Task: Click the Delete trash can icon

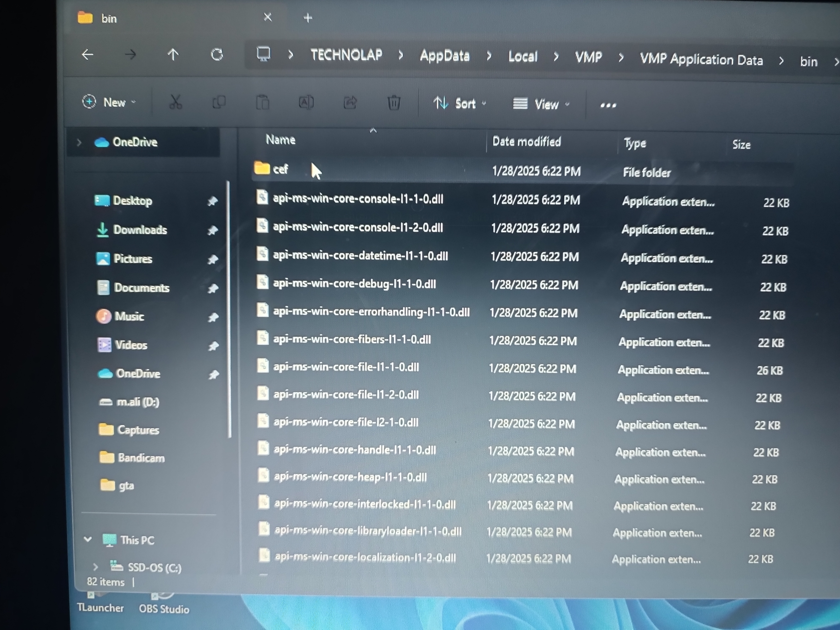Action: pyautogui.click(x=394, y=103)
